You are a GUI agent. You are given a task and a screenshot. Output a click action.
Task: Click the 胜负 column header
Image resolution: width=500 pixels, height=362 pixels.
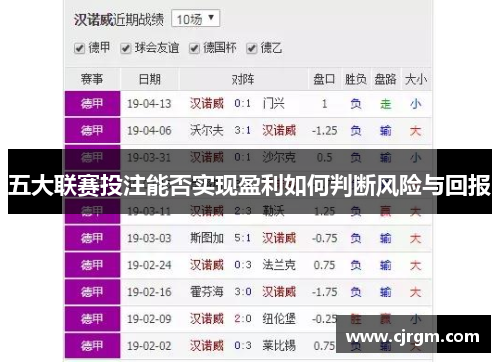coord(356,79)
